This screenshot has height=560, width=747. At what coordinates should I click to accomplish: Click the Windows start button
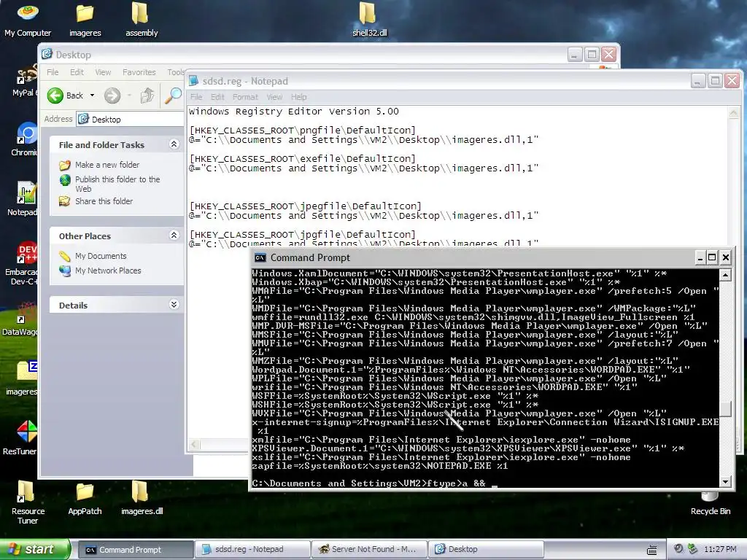tap(35, 550)
